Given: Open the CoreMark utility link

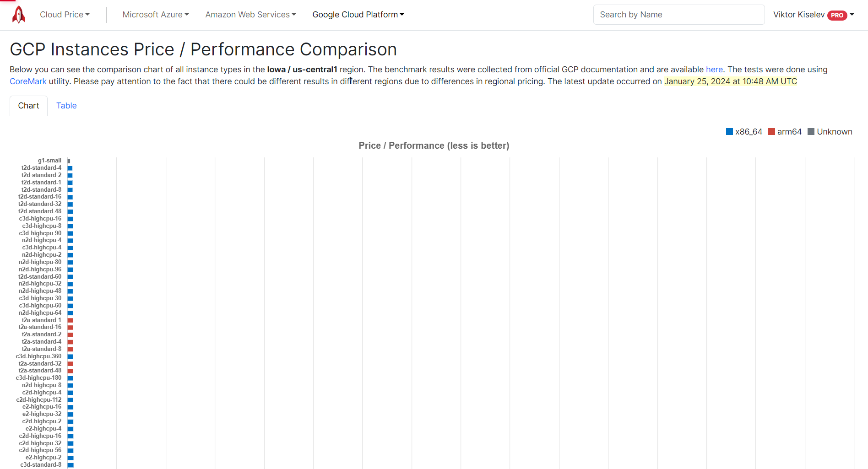Looking at the screenshot, I should click(28, 81).
